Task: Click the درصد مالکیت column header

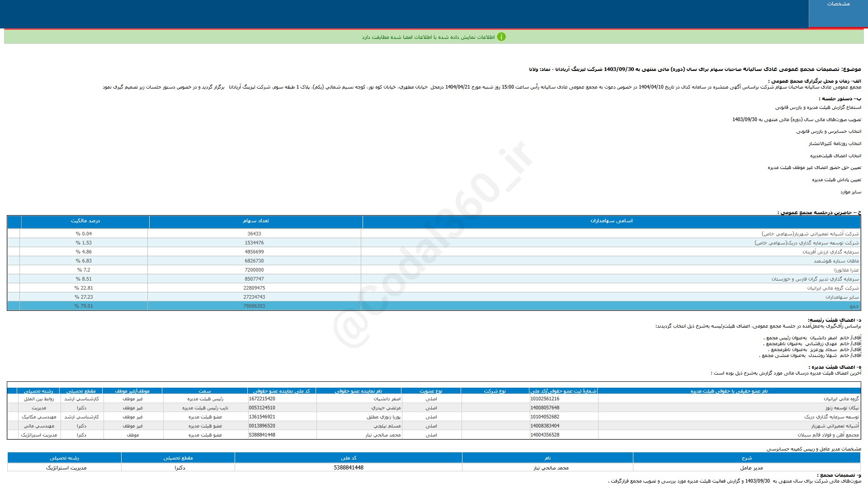Action: (x=85, y=221)
